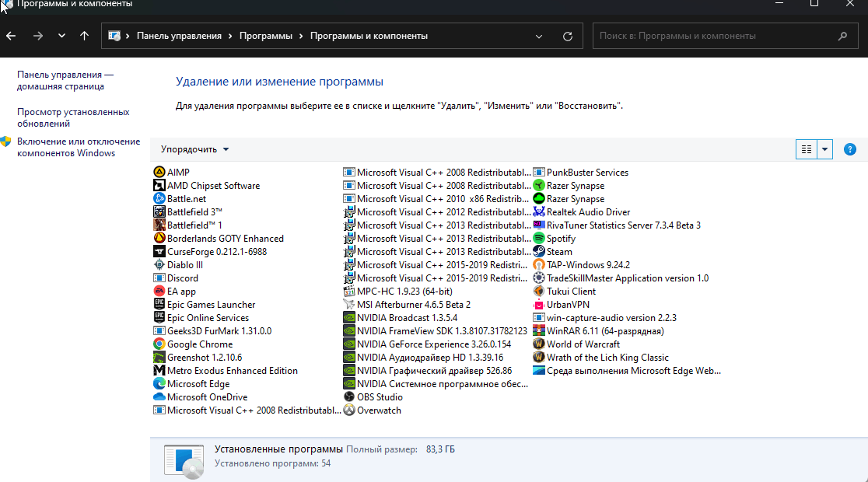868x482 pixels.
Task: Open Включение или отключение компонентов Windows
Action: point(79,147)
